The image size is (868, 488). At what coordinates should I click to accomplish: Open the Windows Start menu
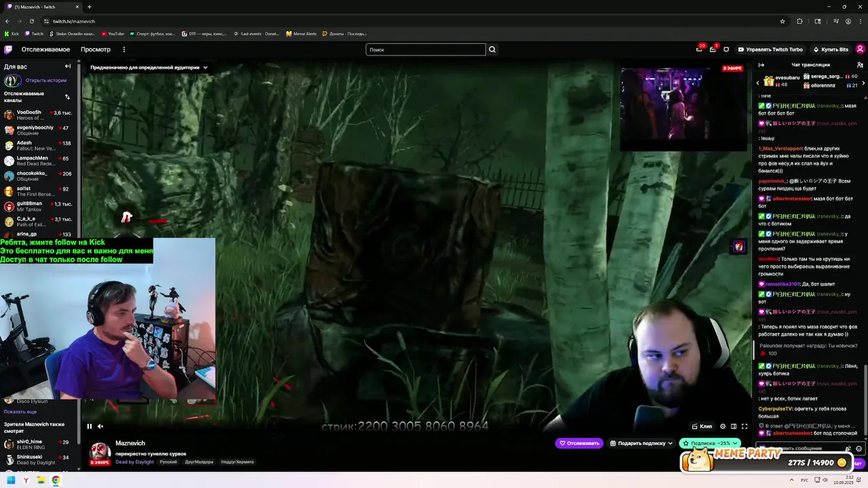coord(11,480)
